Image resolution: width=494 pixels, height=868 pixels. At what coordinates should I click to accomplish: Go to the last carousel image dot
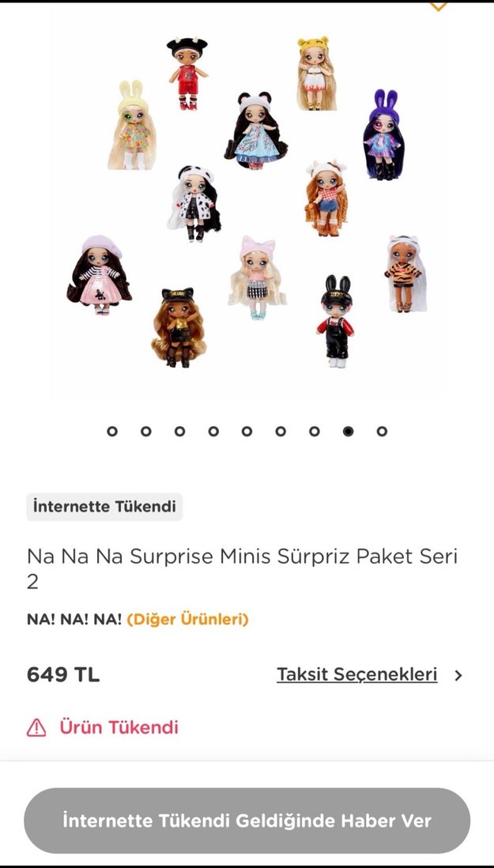point(382,431)
